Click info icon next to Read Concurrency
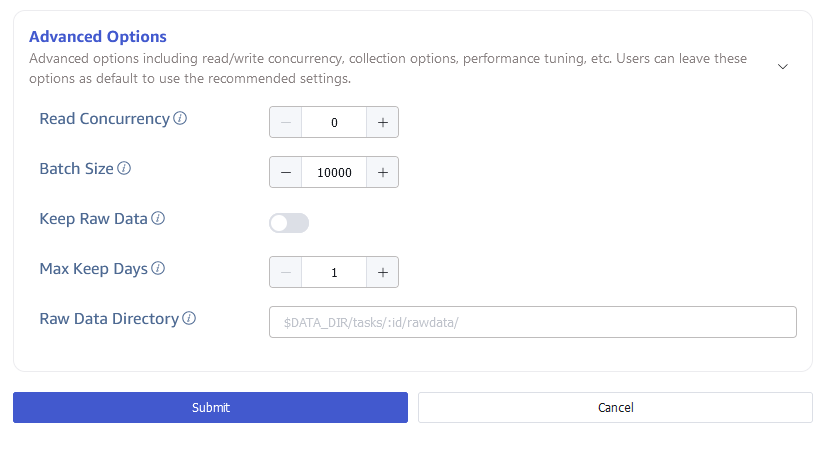This screenshot has height=450, width=826. pos(180,118)
